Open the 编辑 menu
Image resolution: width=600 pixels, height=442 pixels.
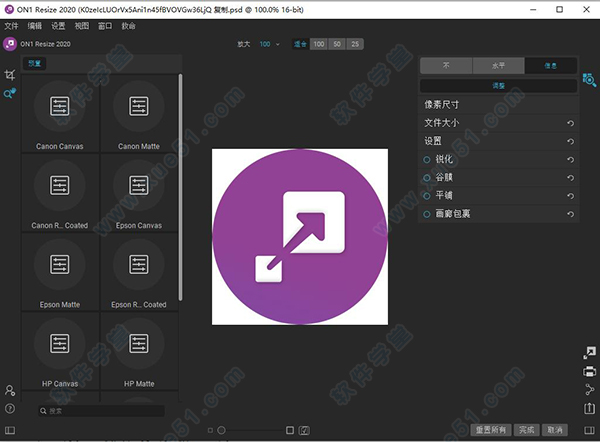pyautogui.click(x=34, y=26)
